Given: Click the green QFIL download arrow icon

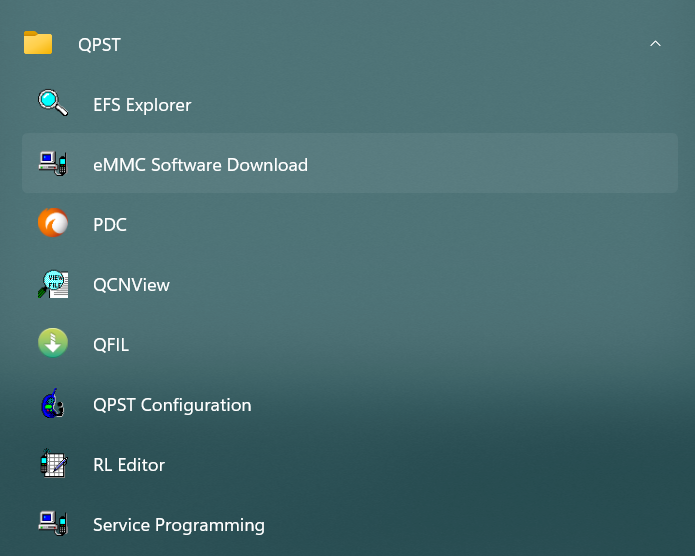Looking at the screenshot, I should tap(53, 343).
